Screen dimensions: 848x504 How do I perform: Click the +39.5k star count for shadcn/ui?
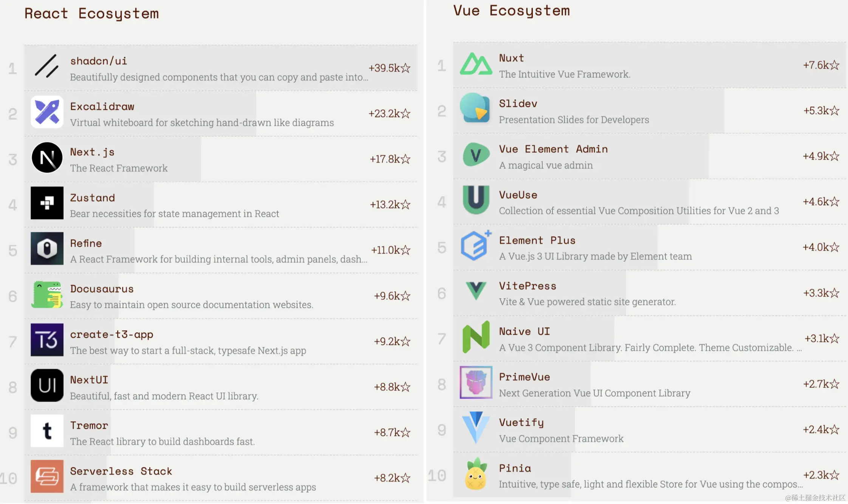pyautogui.click(x=389, y=68)
